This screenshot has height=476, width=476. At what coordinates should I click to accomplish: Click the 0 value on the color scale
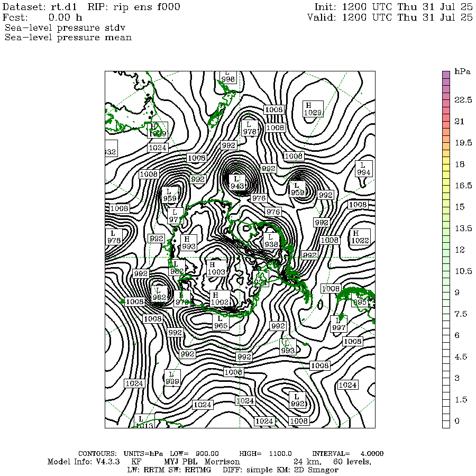pyautogui.click(x=457, y=421)
